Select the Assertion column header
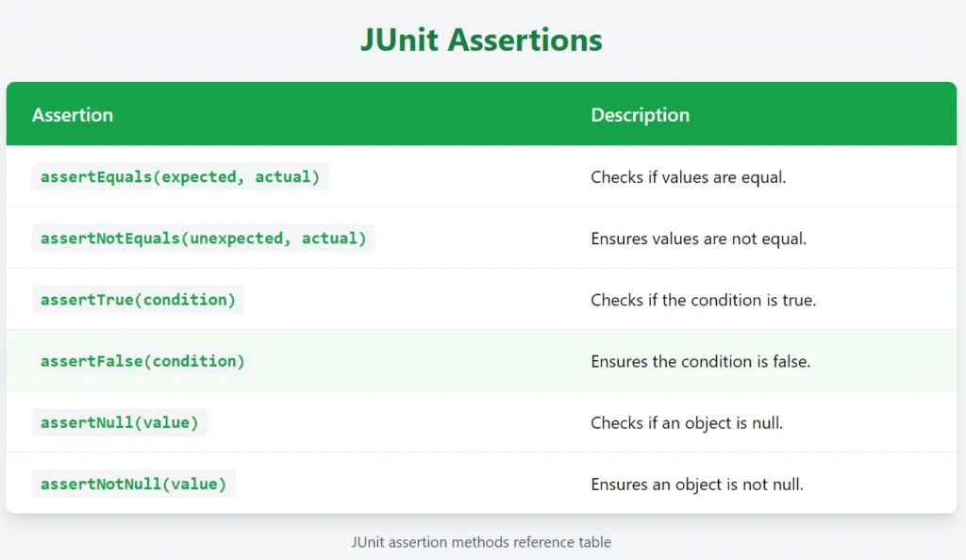The image size is (966, 560). (x=73, y=114)
